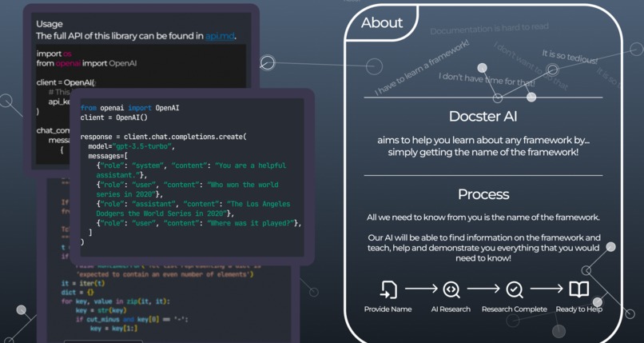Click "It is so tedious!" phrase
The width and height of the screenshot is (644, 343).
click(570, 57)
